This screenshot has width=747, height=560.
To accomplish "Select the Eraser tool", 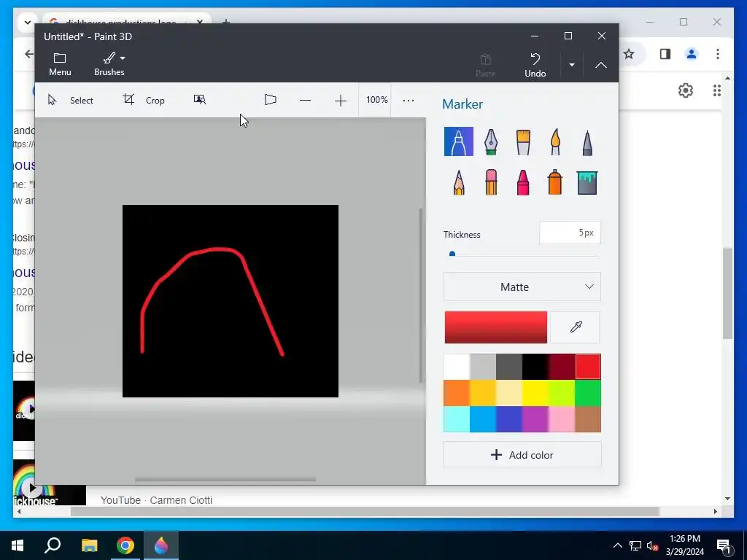I will coord(491,182).
